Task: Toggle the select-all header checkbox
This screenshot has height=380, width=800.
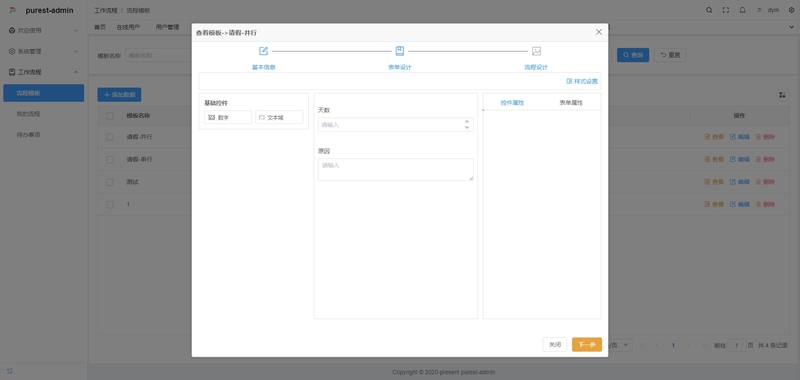Action: tap(110, 116)
